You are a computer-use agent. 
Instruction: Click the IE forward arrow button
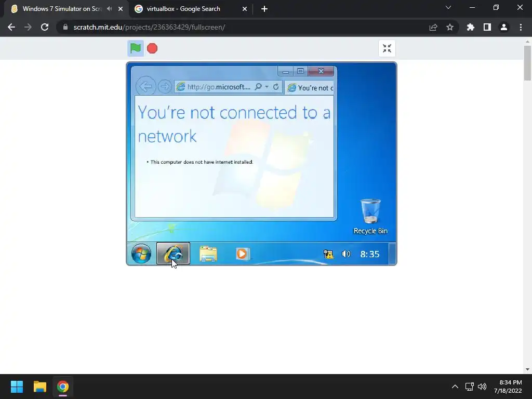coord(165,87)
